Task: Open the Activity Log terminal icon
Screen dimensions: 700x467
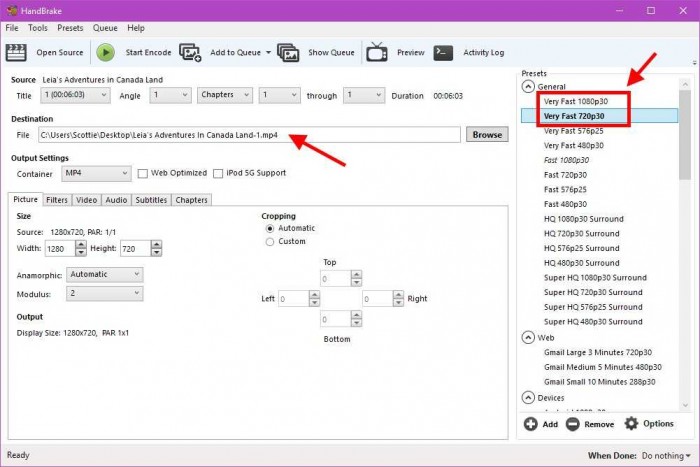Action: (444, 52)
